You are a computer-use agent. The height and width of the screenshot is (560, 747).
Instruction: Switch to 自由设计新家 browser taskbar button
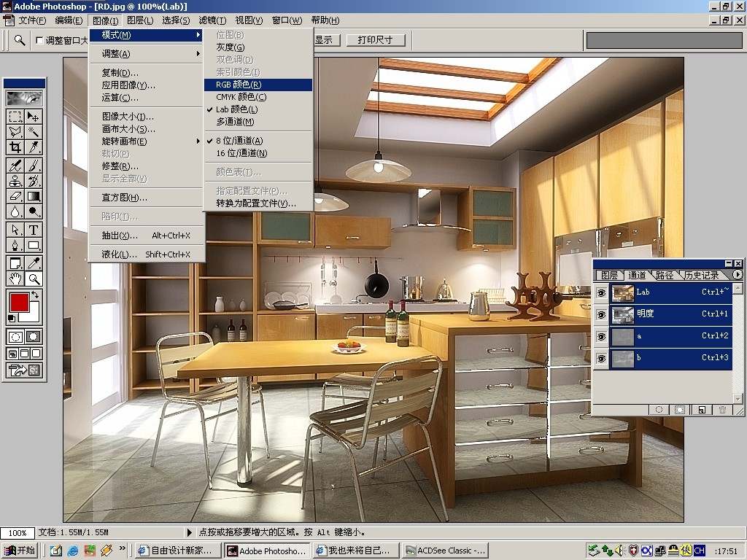tap(179, 551)
